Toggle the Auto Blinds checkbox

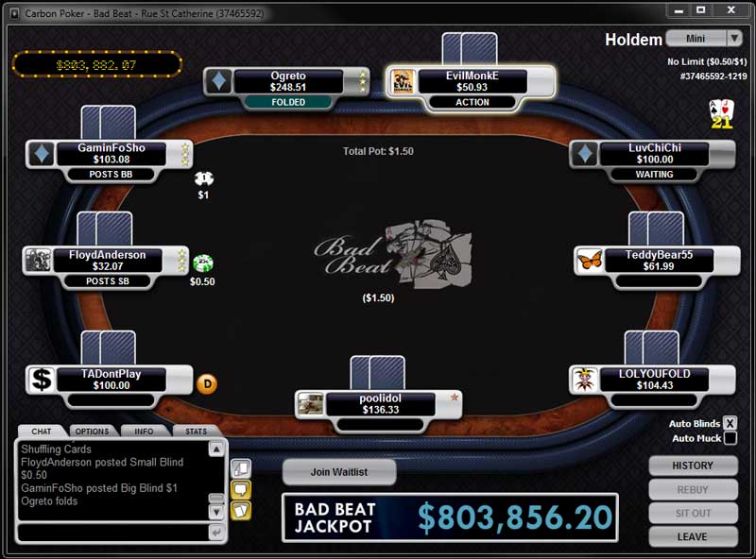(730, 423)
